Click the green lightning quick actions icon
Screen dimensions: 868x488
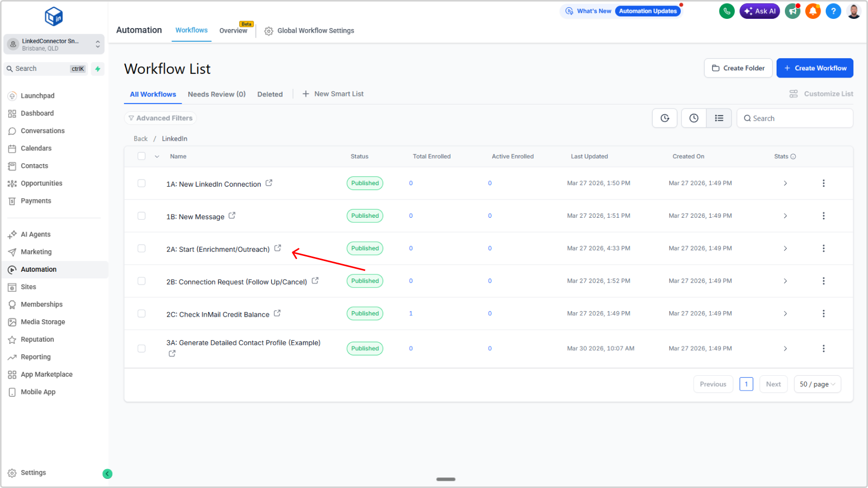pyautogui.click(x=97, y=69)
